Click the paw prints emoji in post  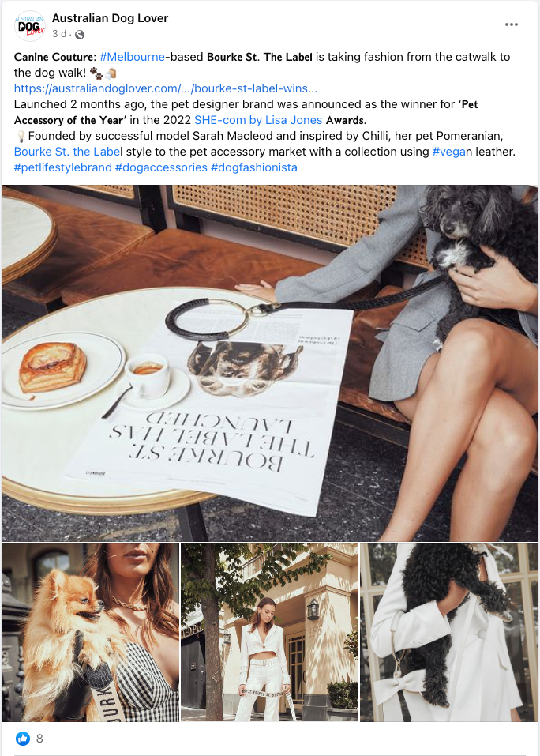[96, 73]
